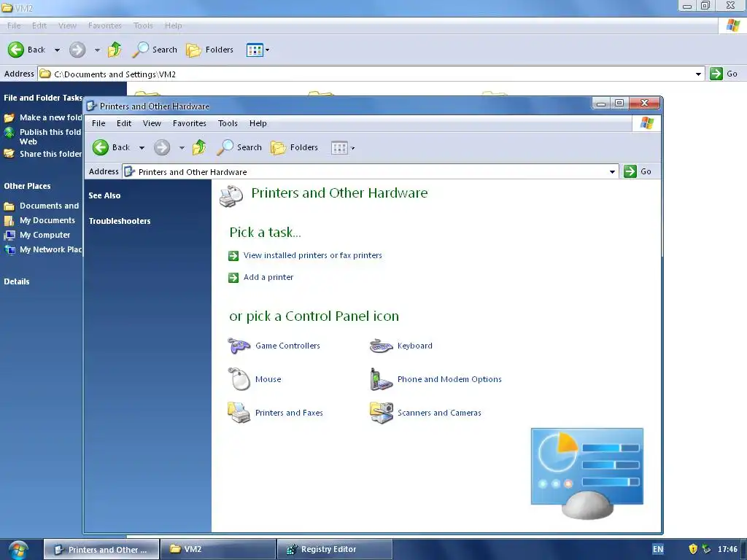Viewport: 747px width, 560px height.
Task: Open Edit menu in Printers and Other Hardware
Action: (124, 123)
